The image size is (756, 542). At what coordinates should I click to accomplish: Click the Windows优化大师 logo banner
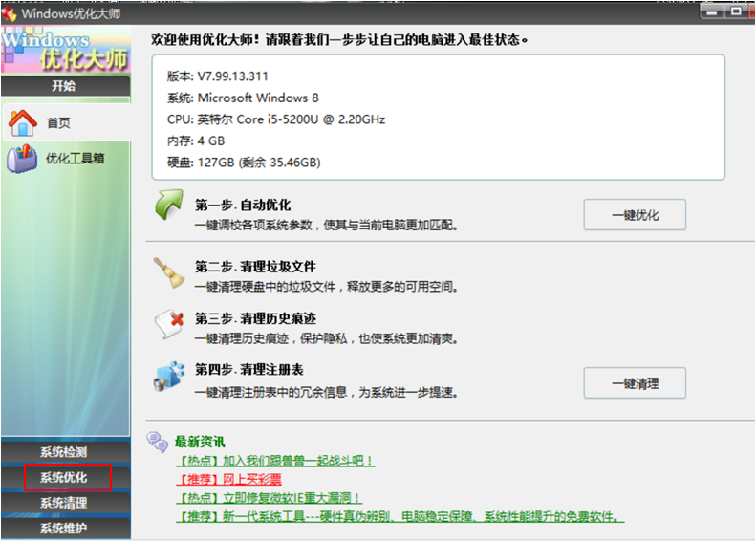tap(66, 50)
